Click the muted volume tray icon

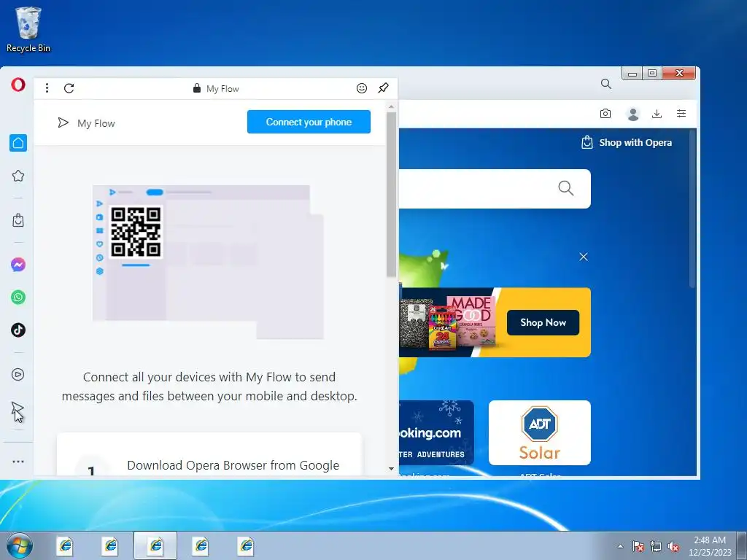(x=673, y=546)
